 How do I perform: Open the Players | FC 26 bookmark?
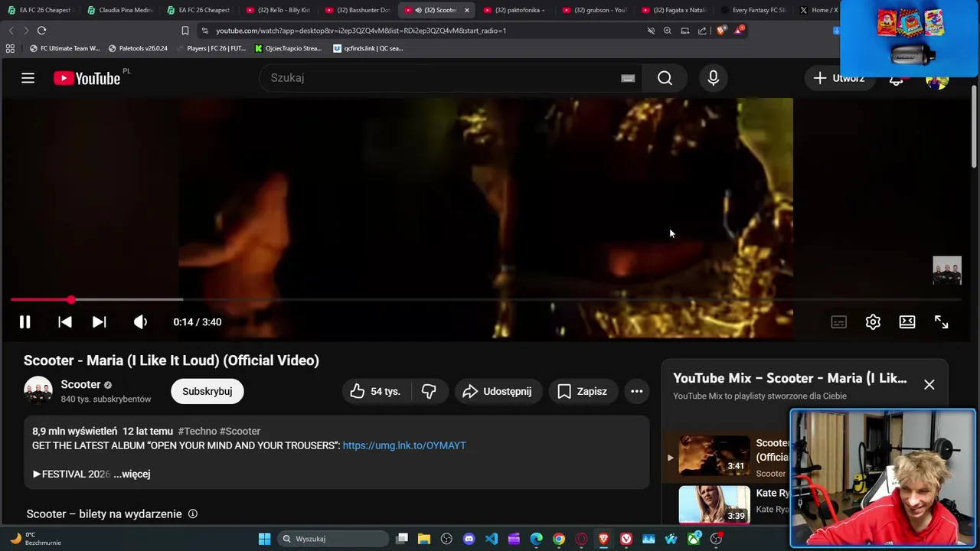click(211, 48)
